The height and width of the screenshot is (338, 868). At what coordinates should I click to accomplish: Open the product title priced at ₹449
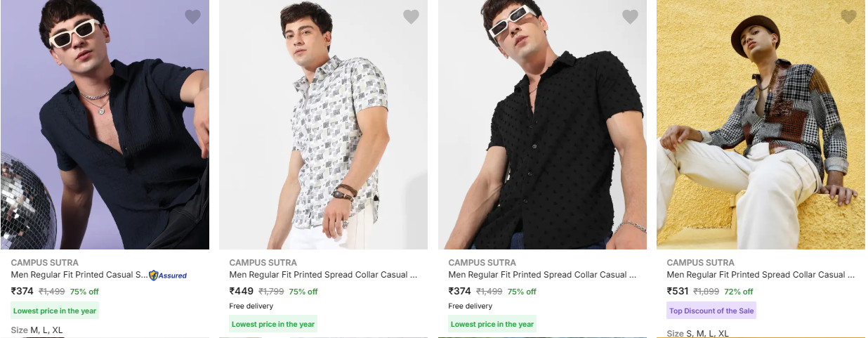click(323, 275)
